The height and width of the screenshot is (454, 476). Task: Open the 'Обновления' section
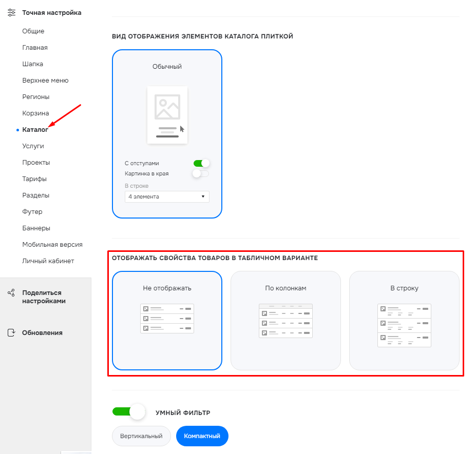click(x=42, y=333)
